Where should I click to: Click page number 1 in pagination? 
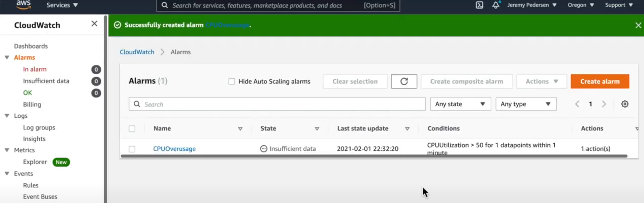590,104
